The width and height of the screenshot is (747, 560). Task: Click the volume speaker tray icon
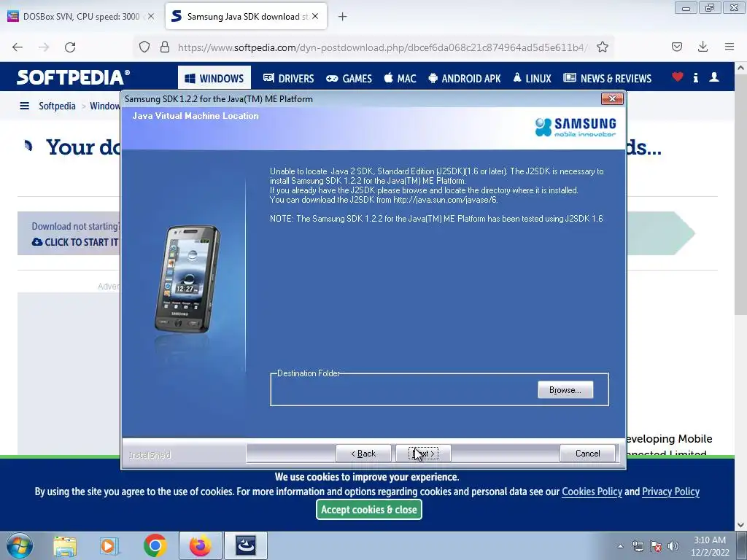pyautogui.click(x=673, y=546)
